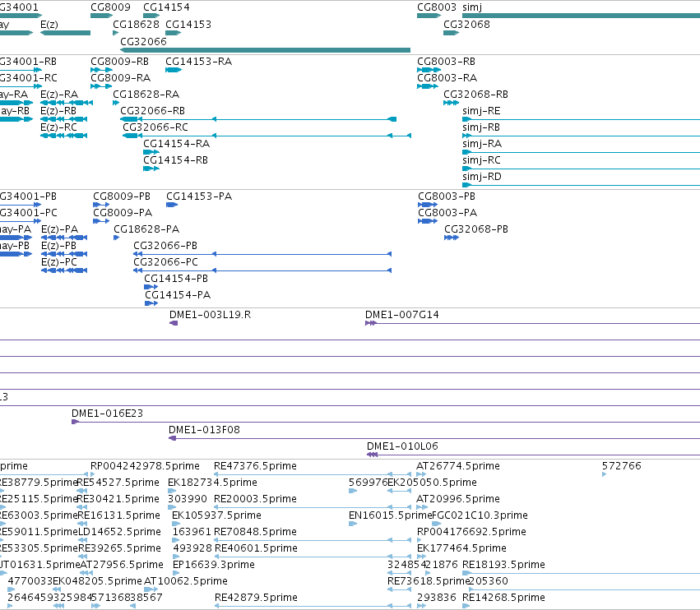Open transcript CG14154-RA
The height and width of the screenshot is (610, 700).
pyautogui.click(x=151, y=152)
